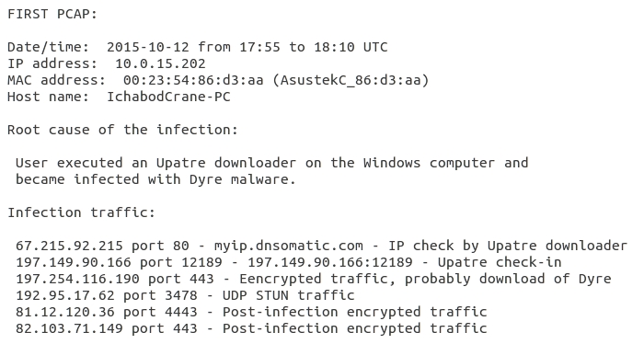Click the IP 192.95.17.62 entry
The image size is (644, 344).
tap(65, 295)
